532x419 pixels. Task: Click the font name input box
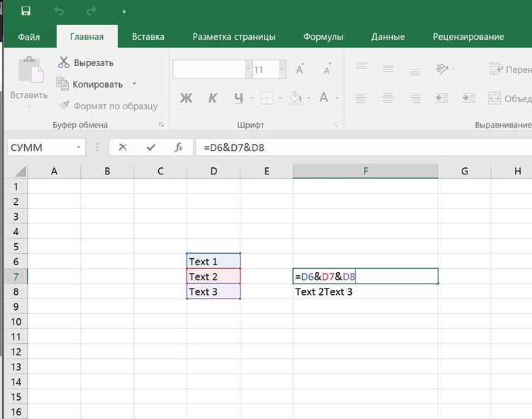click(209, 69)
